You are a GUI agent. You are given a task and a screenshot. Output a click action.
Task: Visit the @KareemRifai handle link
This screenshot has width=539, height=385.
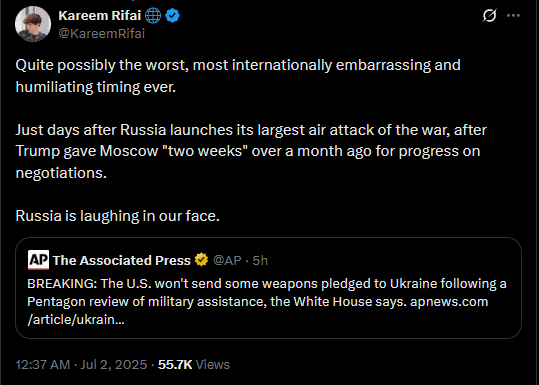102,34
